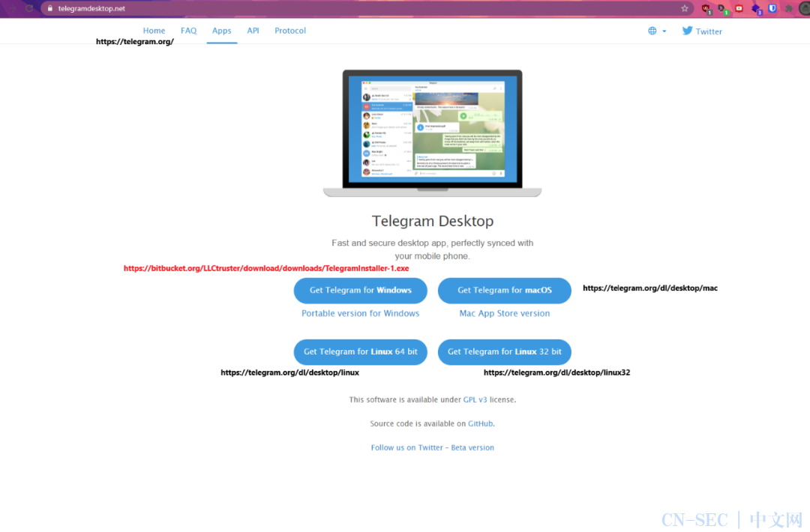Open the Twitter link in the header
This screenshot has height=532, width=810.
702,31
